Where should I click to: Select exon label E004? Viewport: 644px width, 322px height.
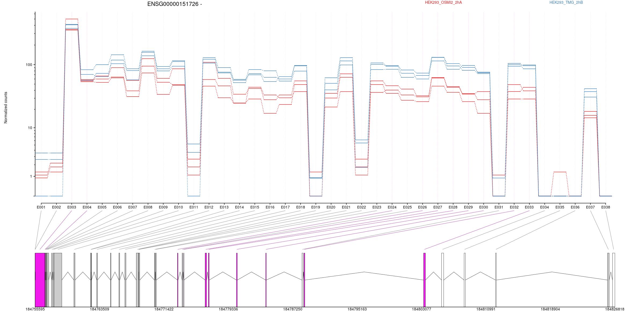87,207
